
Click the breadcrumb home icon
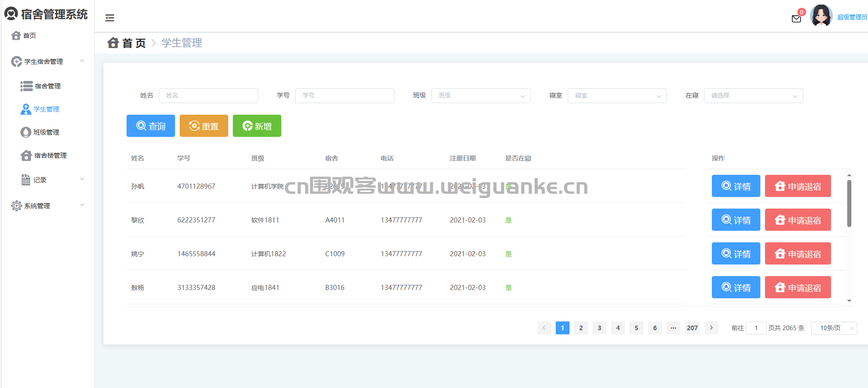[113, 43]
